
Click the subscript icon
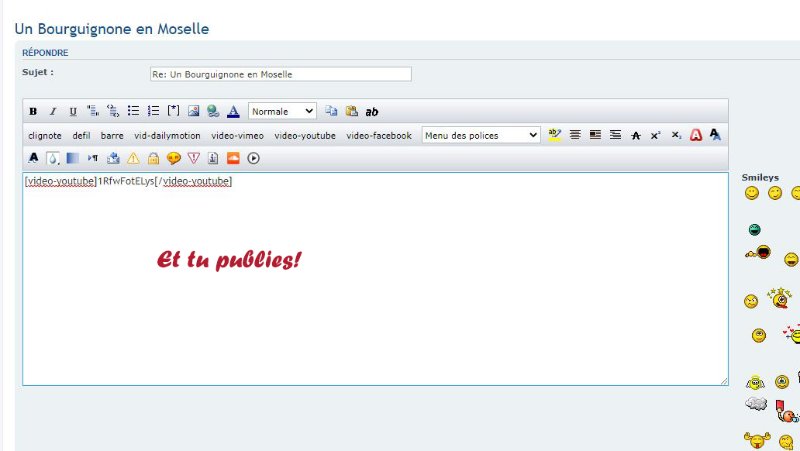(676, 135)
